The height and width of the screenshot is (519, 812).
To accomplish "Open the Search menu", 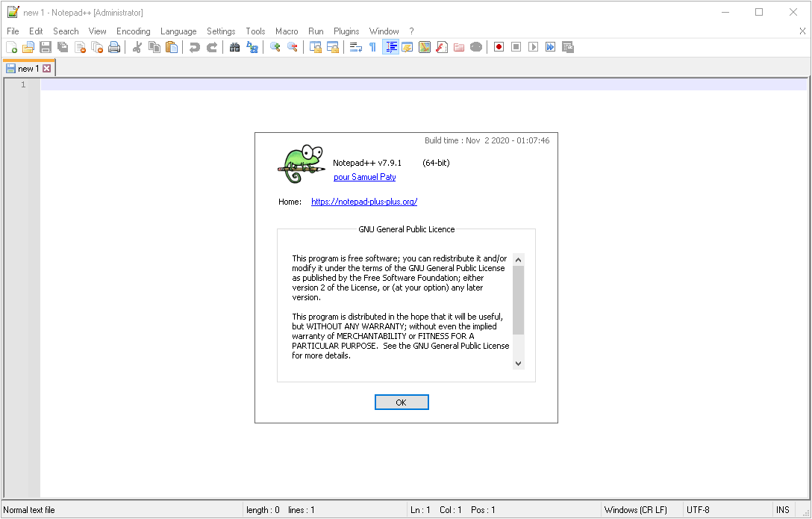I will (66, 31).
